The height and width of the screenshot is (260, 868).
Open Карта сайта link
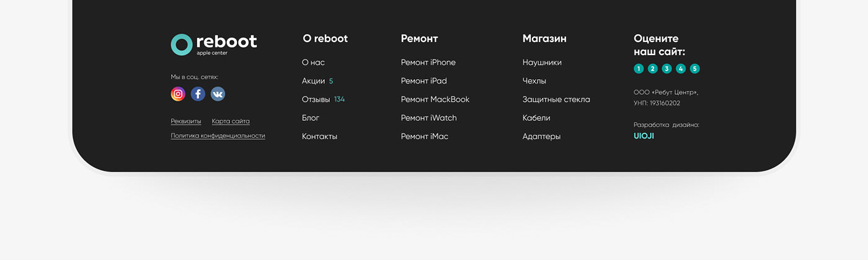[x=231, y=121]
